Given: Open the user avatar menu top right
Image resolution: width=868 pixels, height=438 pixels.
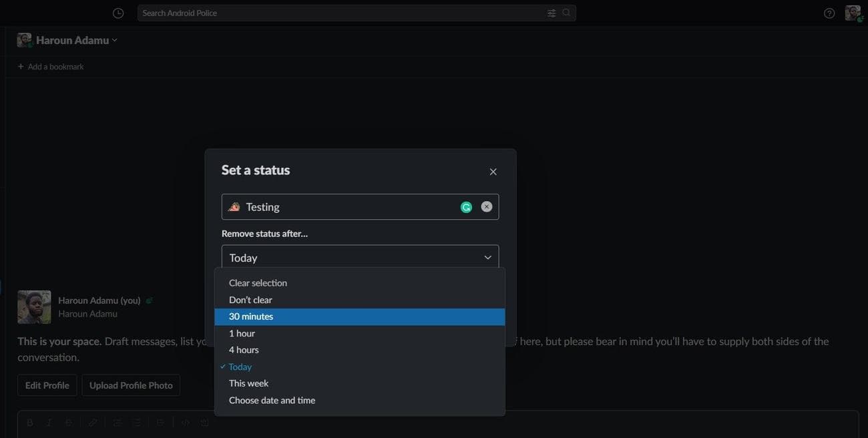Looking at the screenshot, I should pyautogui.click(x=853, y=13).
